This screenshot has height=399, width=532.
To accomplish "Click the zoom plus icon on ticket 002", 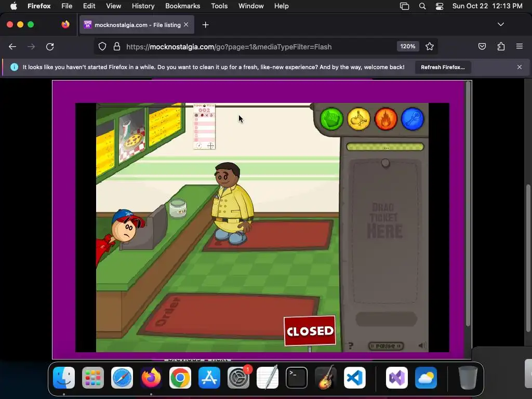I will pos(211,146).
